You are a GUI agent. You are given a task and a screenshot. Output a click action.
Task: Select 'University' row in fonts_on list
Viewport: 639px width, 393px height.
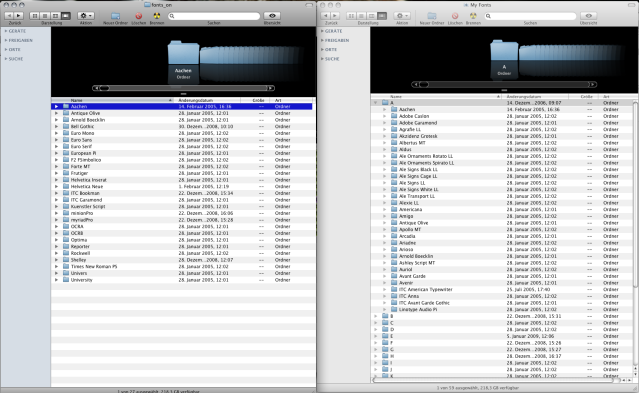(182, 280)
